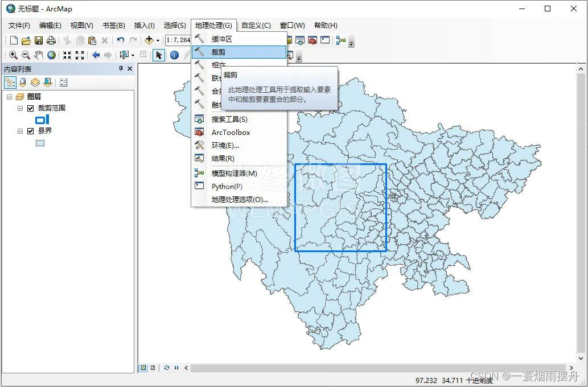Select the Zoom In tool
588x387 pixels.
pyautogui.click(x=13, y=55)
